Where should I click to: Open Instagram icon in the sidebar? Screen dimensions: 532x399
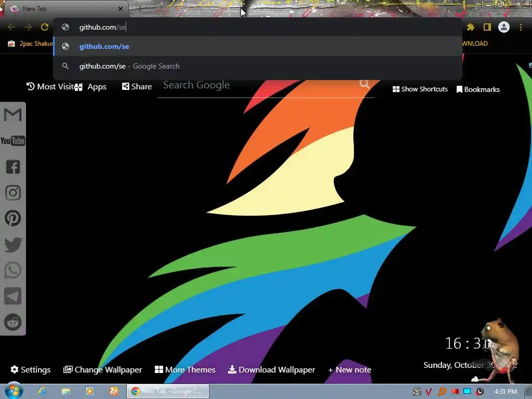click(13, 193)
